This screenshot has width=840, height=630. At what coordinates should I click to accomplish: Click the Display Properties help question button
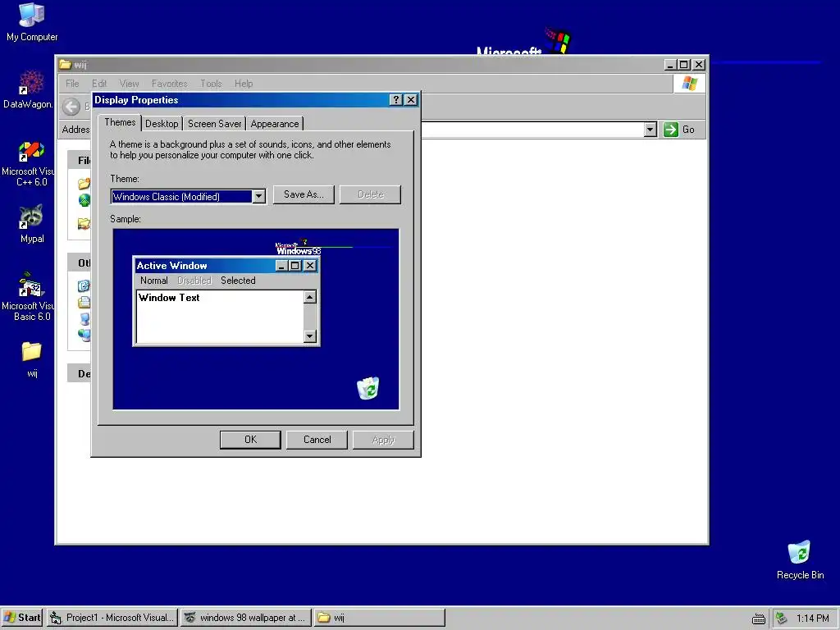(x=395, y=99)
